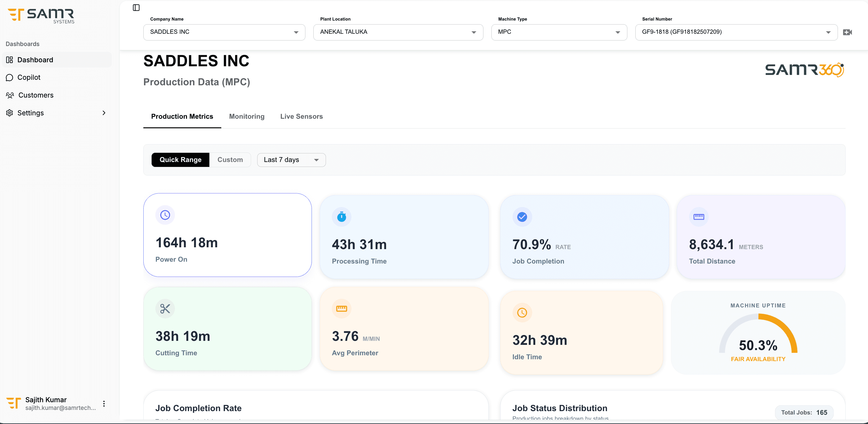This screenshot has width=868, height=424.
Task: Switch to the Monitoring tab
Action: click(x=247, y=117)
